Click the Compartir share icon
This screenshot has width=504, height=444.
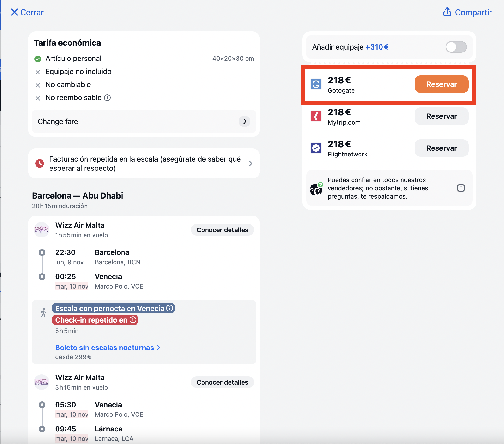pos(447,12)
